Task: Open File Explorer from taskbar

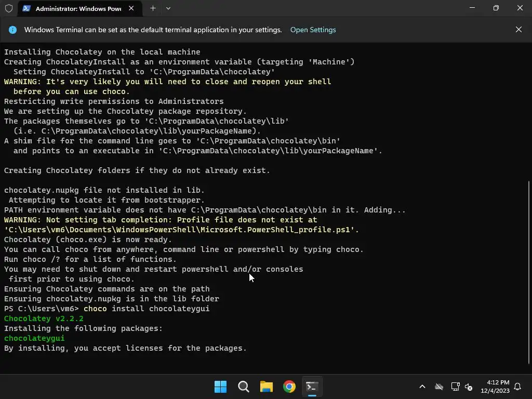Action: click(x=267, y=387)
